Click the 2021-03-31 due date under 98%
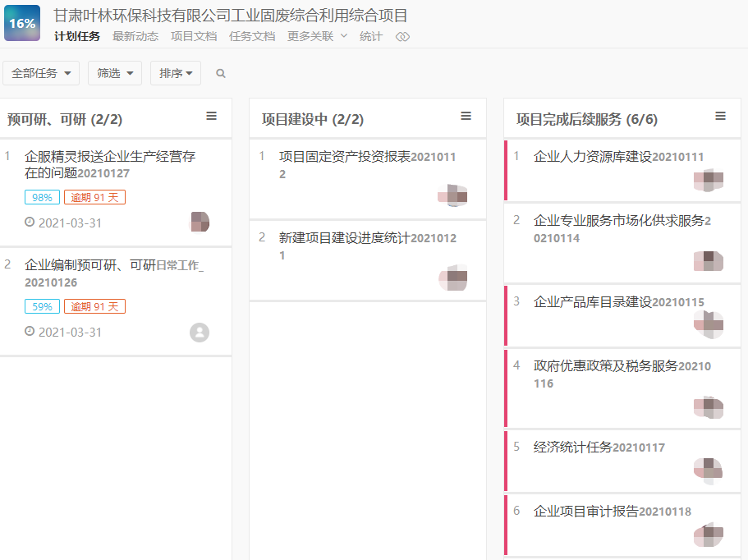The width and height of the screenshot is (748, 560). 70,223
